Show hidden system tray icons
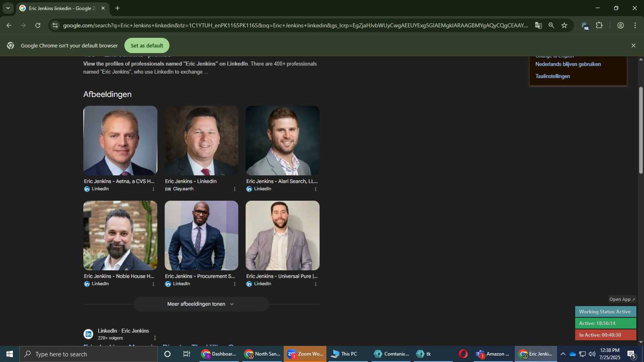 563,354
